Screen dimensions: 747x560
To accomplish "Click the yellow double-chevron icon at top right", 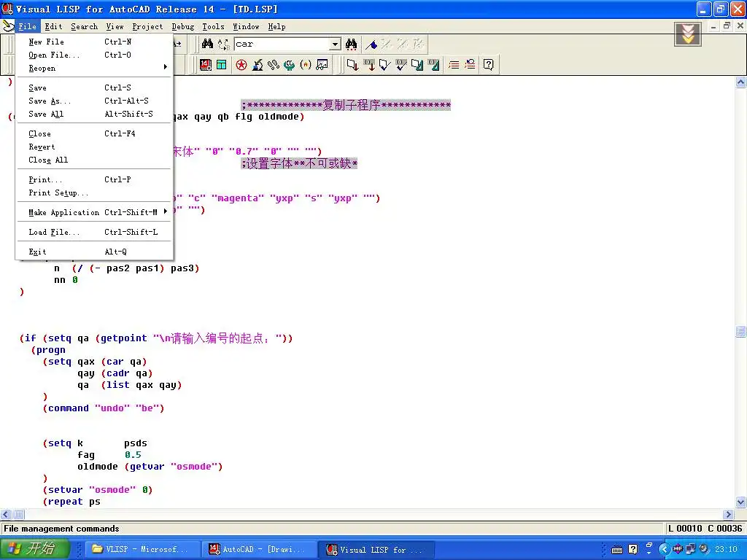I will 687,34.
